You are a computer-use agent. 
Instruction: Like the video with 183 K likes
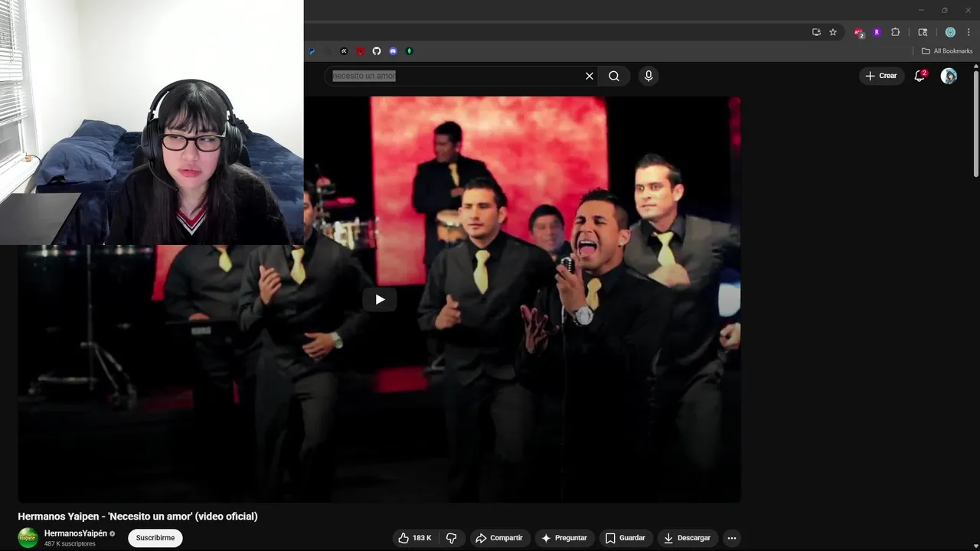[x=415, y=538]
